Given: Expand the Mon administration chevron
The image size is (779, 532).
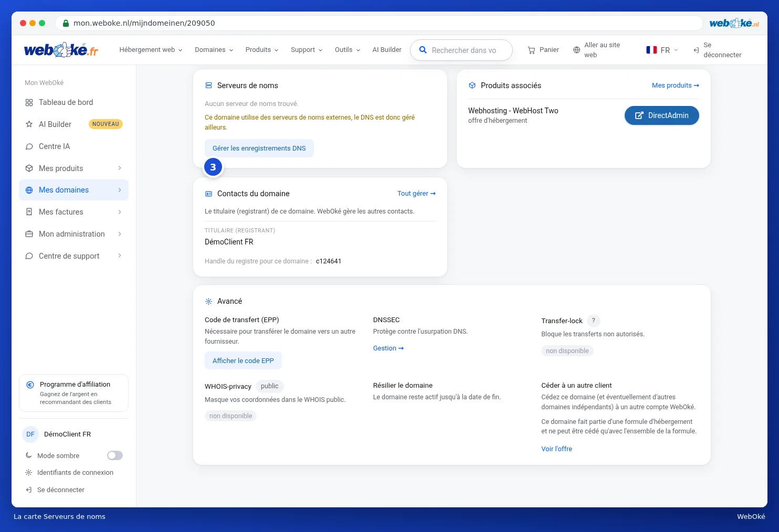Looking at the screenshot, I should click(120, 234).
